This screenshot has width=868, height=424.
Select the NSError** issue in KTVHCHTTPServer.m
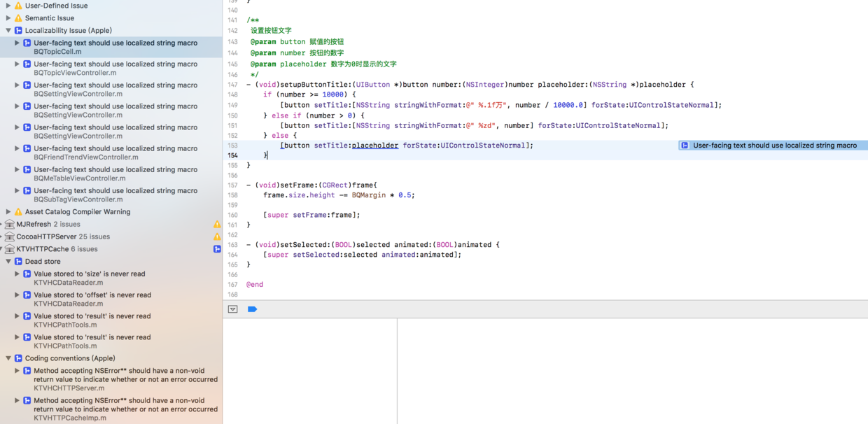111,379
